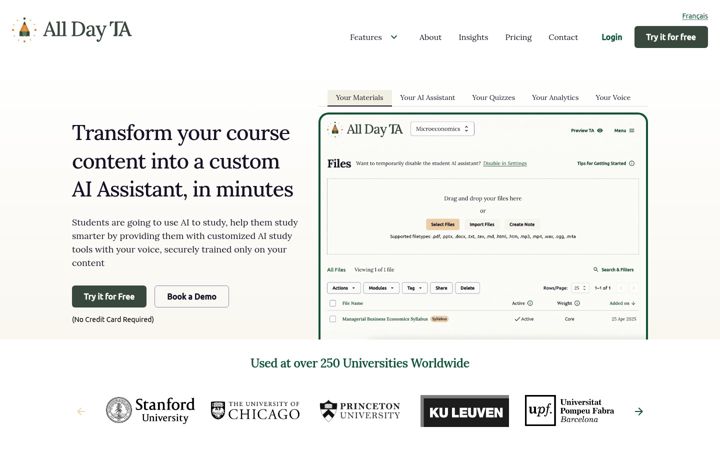Go to the Insights page

coord(473,37)
